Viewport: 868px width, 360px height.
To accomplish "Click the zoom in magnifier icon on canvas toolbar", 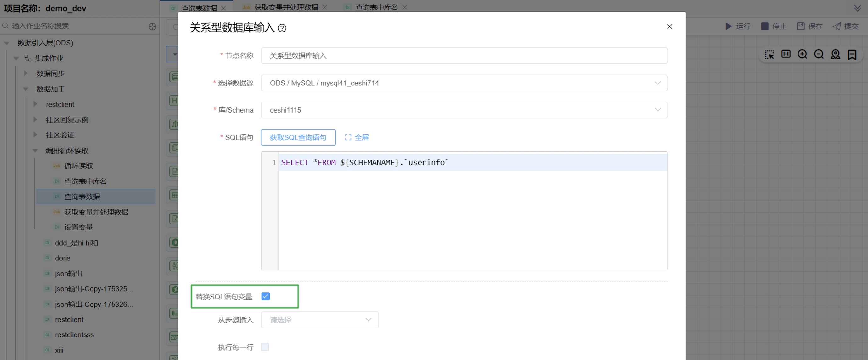I will [x=802, y=54].
